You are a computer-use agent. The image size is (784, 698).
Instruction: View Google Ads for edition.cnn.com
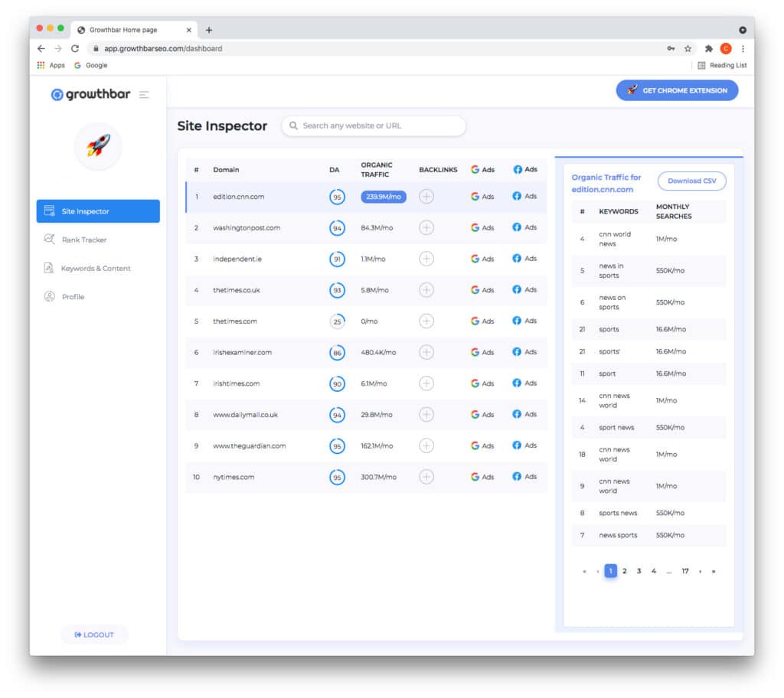[482, 197]
